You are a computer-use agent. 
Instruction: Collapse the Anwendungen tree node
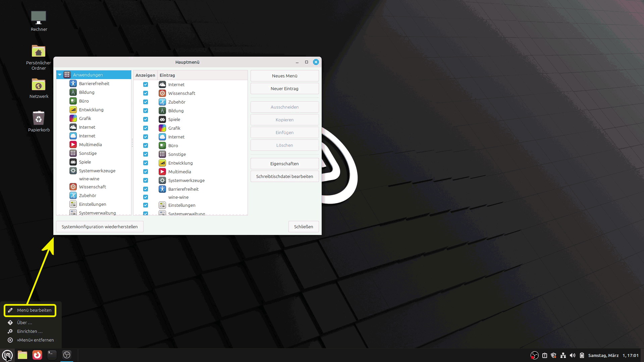(60, 75)
